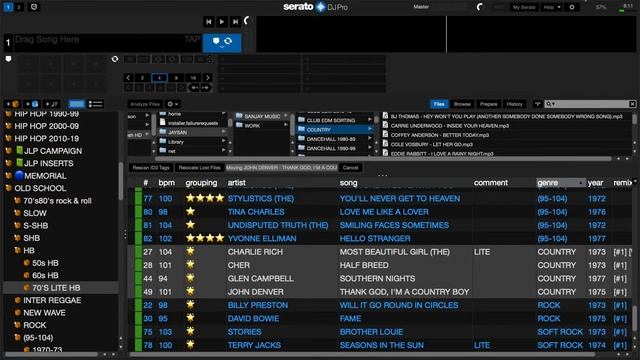Sort by the bpm column header

pos(167,183)
